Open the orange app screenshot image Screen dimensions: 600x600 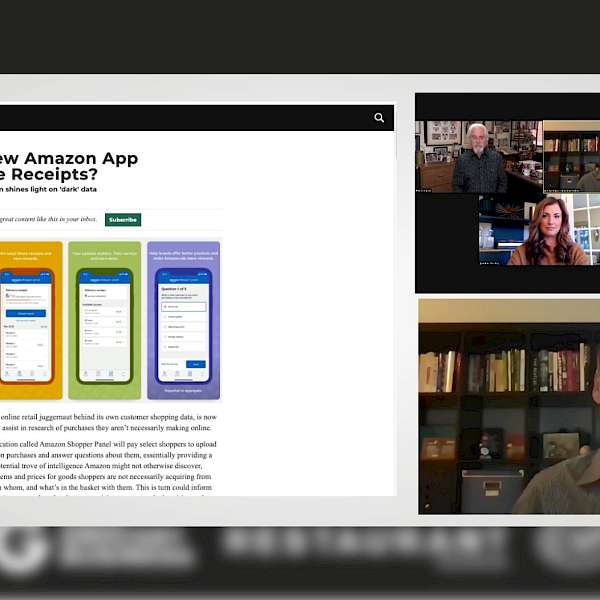[x=31, y=321]
